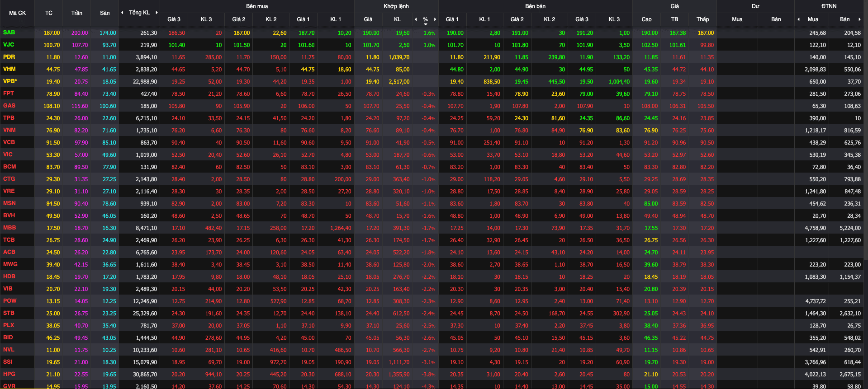The width and height of the screenshot is (868, 389).
Task: Click the right arrow next to % column header
Action: (435, 19)
